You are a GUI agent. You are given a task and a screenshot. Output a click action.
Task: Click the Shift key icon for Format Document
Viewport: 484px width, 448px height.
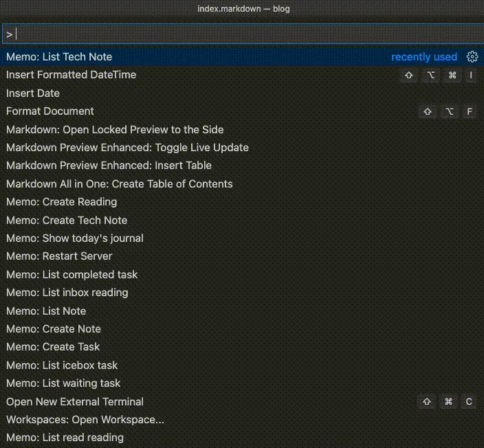click(x=428, y=111)
